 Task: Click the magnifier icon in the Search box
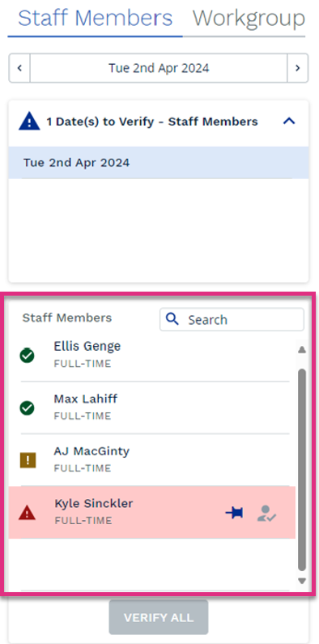point(172,319)
